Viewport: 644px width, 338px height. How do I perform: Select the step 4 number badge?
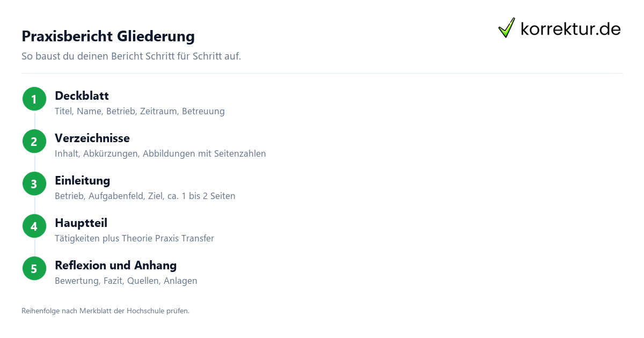point(34,226)
